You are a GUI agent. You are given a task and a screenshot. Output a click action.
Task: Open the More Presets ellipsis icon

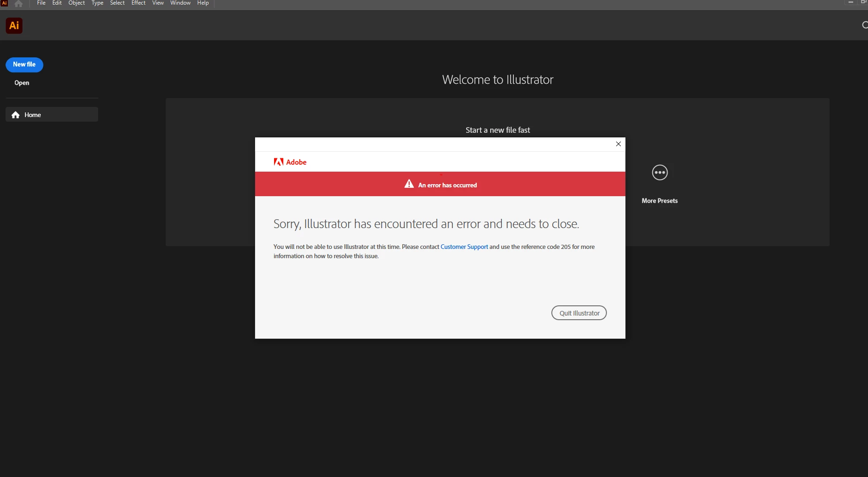(x=660, y=173)
